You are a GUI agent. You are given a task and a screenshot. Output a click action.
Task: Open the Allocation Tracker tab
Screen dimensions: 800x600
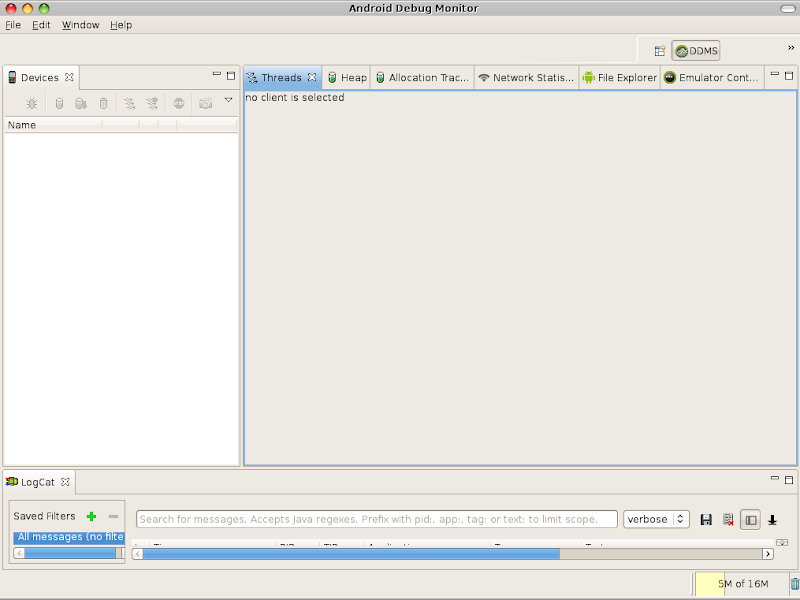point(422,78)
